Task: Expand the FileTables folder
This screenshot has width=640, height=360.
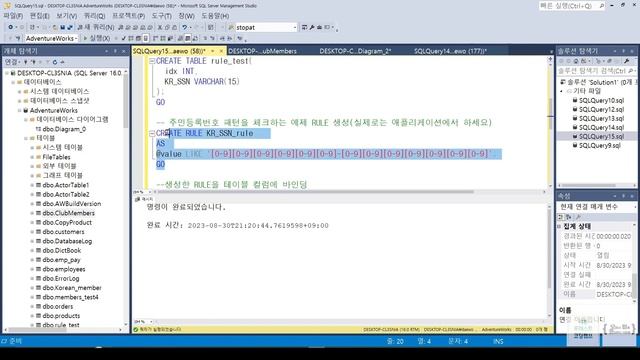Action: pyautogui.click(x=32, y=157)
